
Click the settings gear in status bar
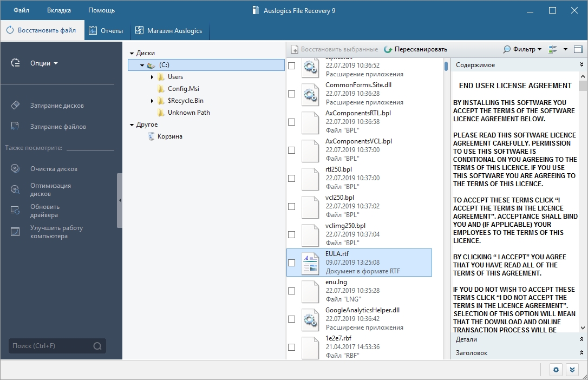click(556, 370)
